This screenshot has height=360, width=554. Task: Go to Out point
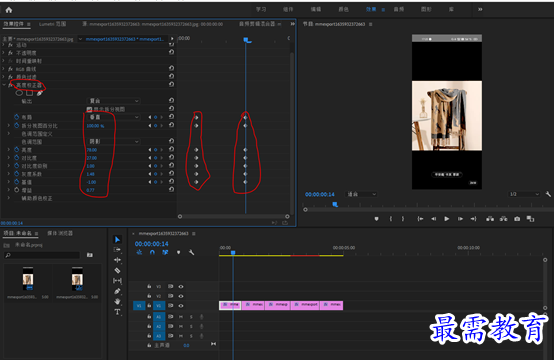click(473, 219)
